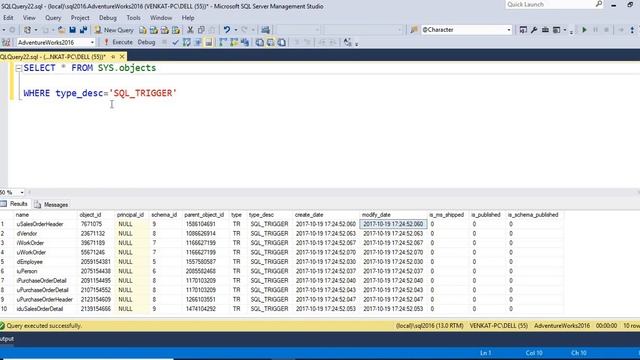
Task: Select Results to Grid icon
Action: coord(271,42)
